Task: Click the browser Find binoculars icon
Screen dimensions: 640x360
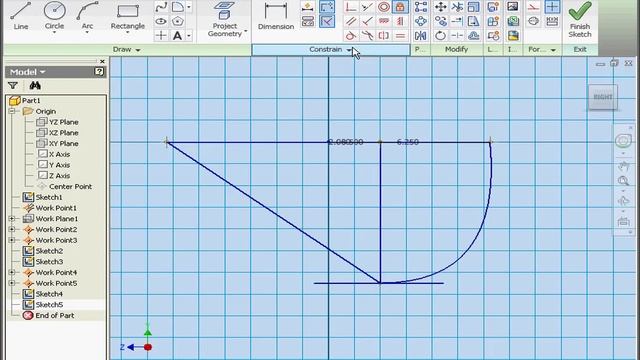Action: pos(35,85)
